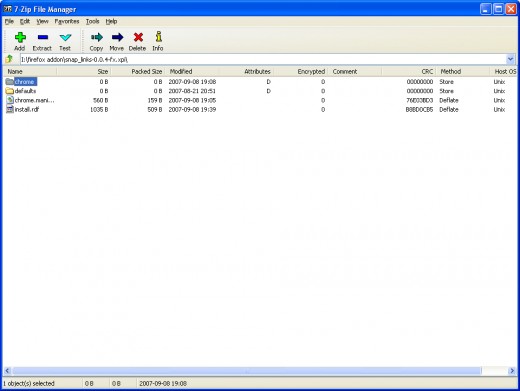Screen dimensions: 520x391
Task: Click the 509 B packed size value
Action: click(155, 109)
